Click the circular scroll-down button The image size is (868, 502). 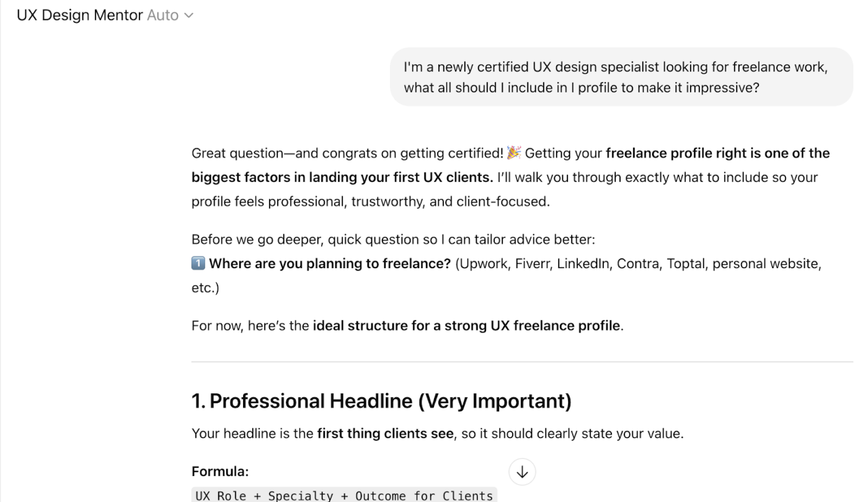[x=522, y=472]
